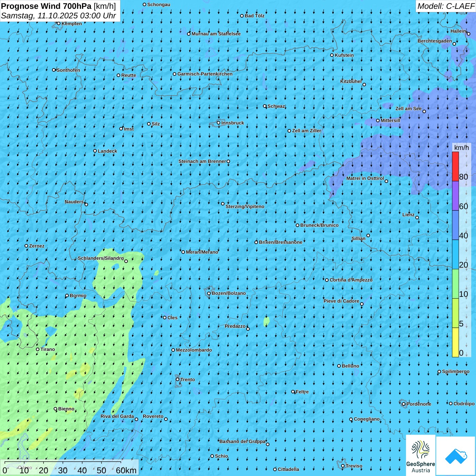Image resolution: width=476 pixels, height=476 pixels.
Task: Click the 'Prognose Wind 700hPa' title
Action: click(46, 6)
